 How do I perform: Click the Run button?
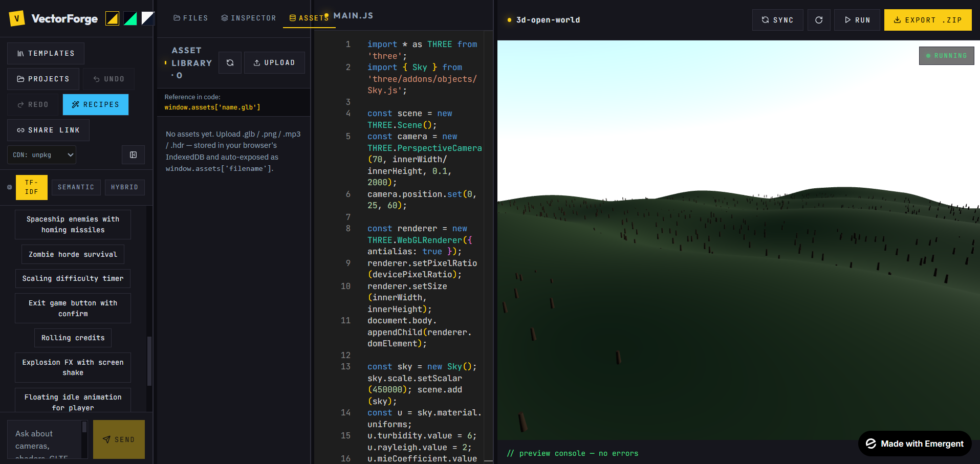coord(857,20)
